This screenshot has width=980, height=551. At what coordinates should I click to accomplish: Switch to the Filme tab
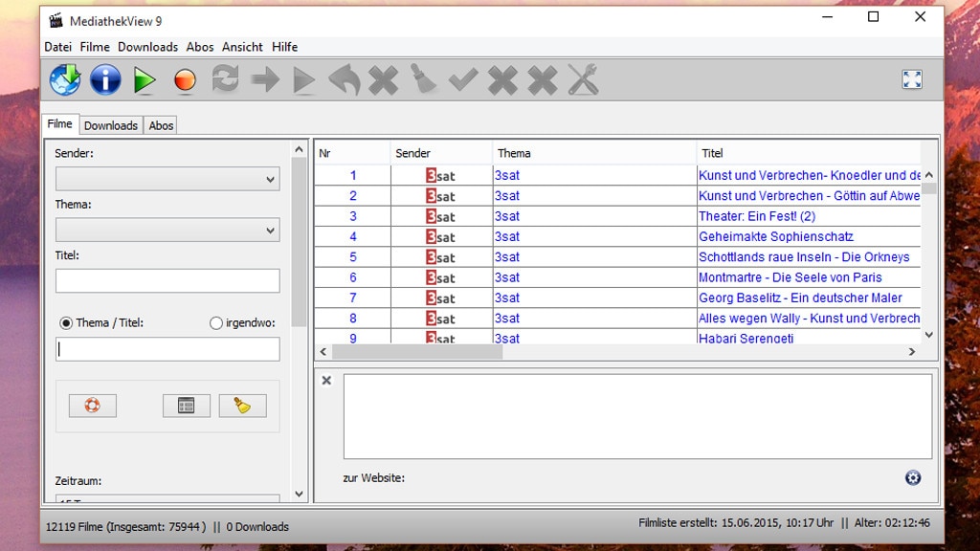click(60, 123)
